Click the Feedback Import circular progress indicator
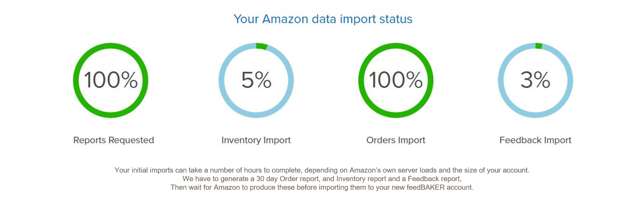 point(535,80)
